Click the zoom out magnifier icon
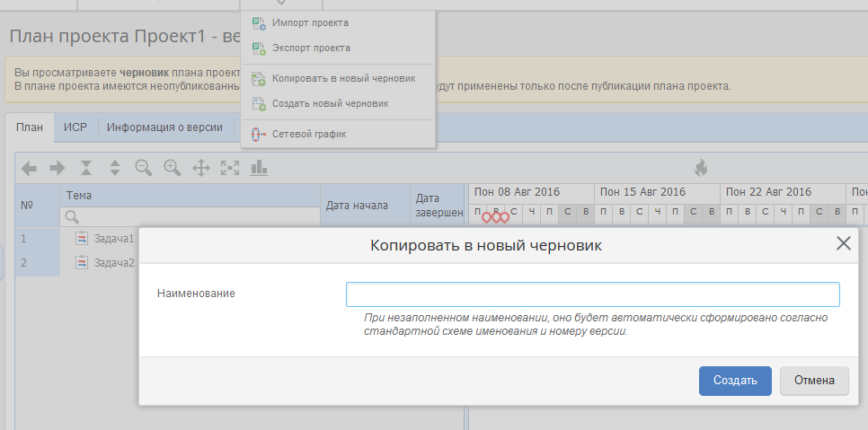Viewport: 868px width, 430px height. click(143, 167)
